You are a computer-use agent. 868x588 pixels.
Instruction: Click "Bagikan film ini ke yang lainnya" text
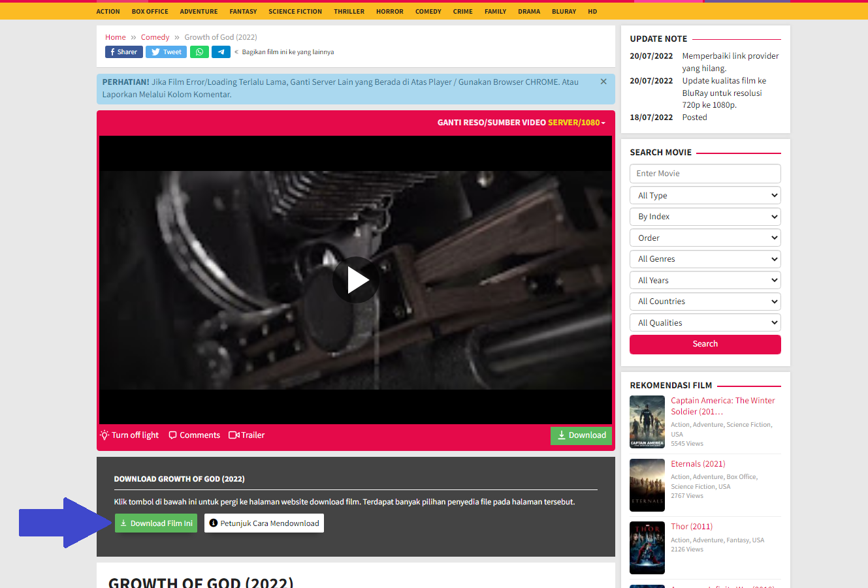[x=288, y=52]
